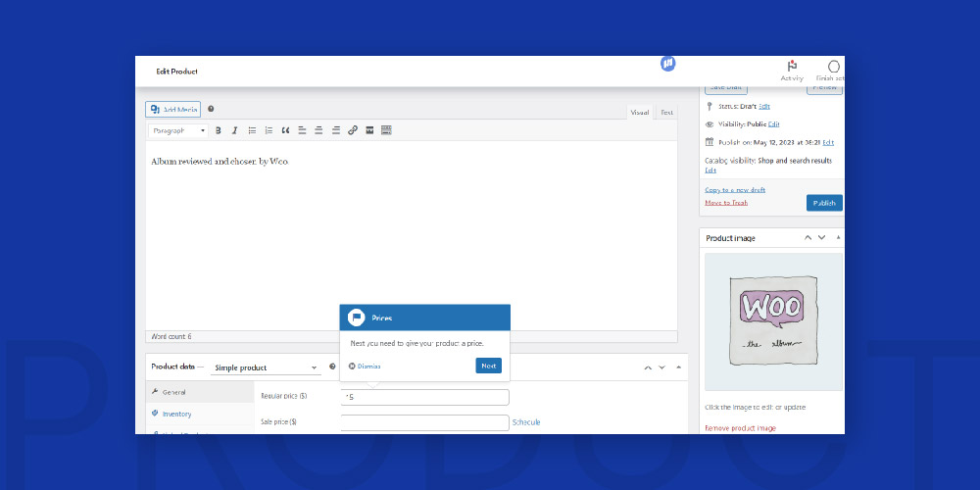
Task: Align text right
Action: 335,130
